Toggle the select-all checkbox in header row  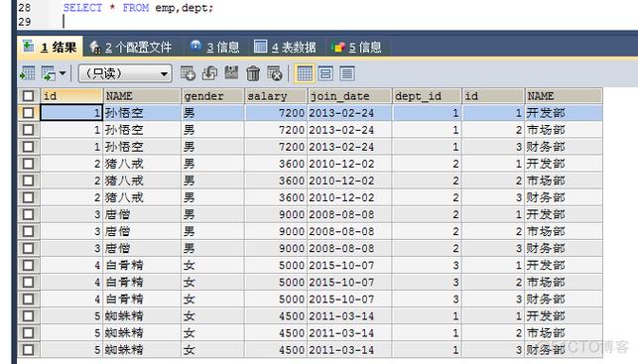click(x=28, y=96)
